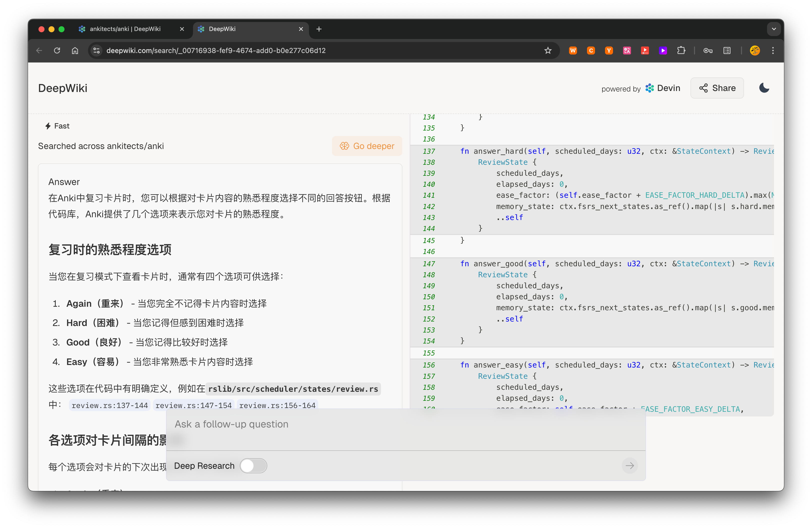Click EASE_FACTOR_EASY_DELTA constant in code
Screen dimensions: 812x528
tap(690, 409)
